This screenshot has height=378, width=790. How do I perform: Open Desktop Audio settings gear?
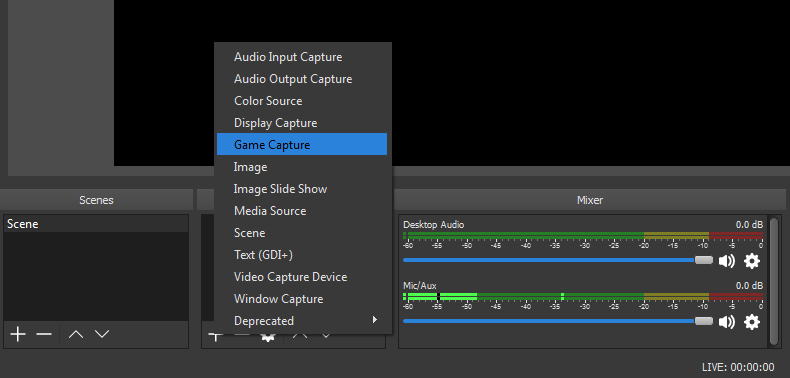(752, 261)
